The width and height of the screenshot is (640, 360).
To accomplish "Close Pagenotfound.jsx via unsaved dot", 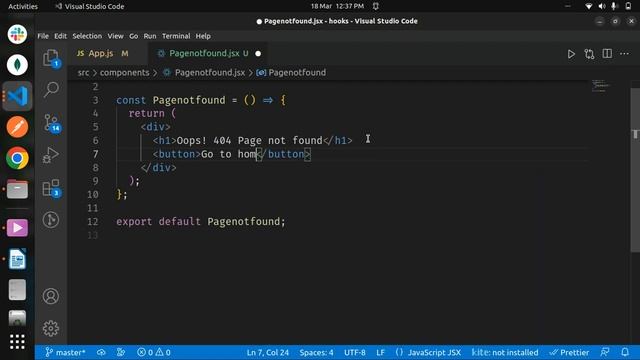I will pyautogui.click(x=258, y=53).
